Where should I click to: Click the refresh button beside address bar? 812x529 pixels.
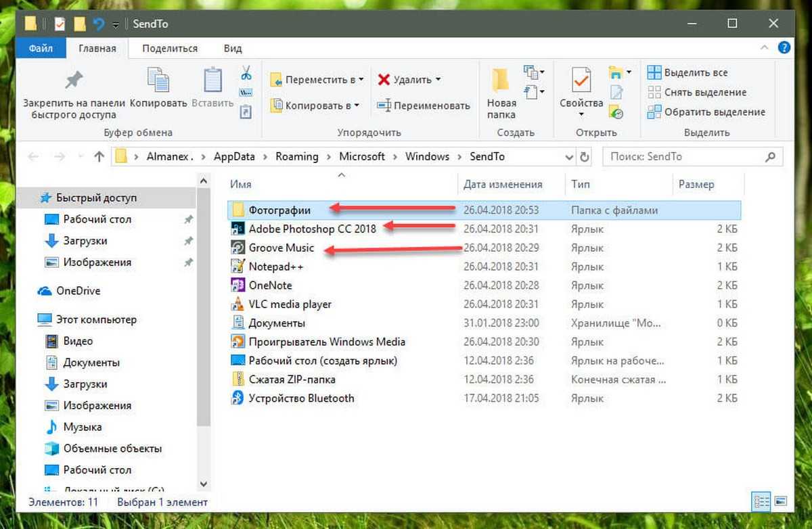click(585, 156)
